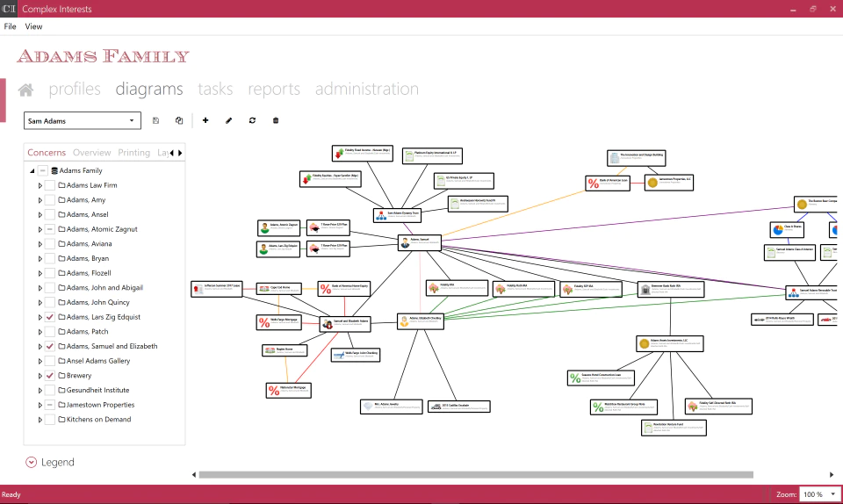This screenshot has width=843, height=504.
Task: Delete the diagram with the trash icon
Action: (276, 120)
